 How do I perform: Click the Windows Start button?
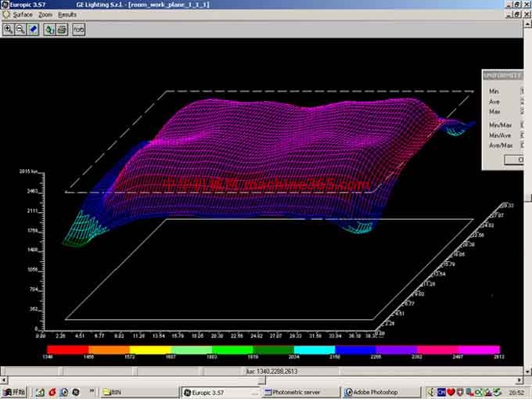coord(14,392)
